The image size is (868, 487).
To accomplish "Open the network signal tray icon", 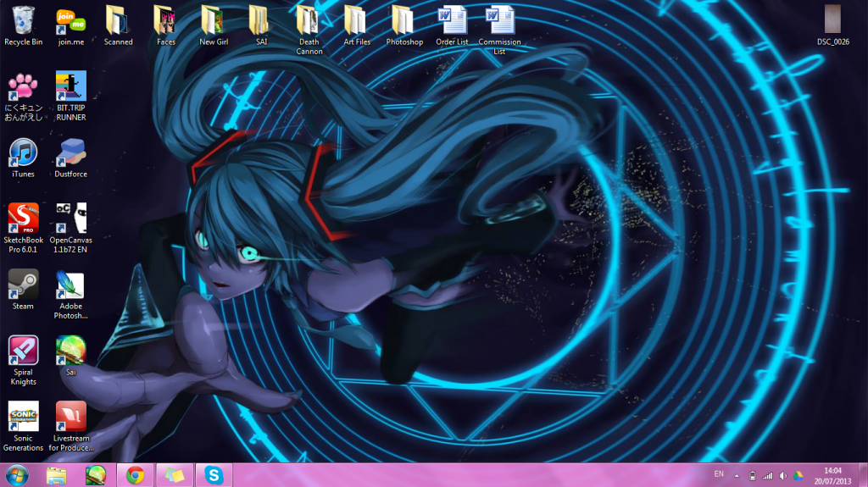I will 767,475.
